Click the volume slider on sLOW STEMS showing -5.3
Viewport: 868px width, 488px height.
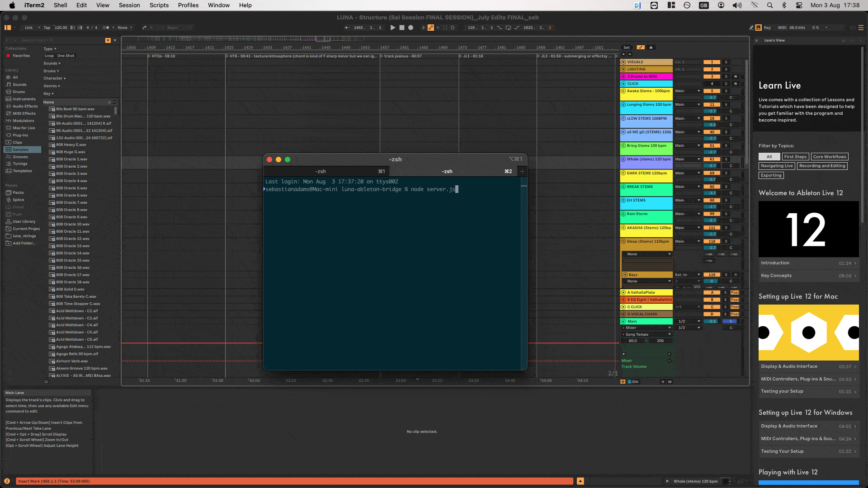point(712,125)
